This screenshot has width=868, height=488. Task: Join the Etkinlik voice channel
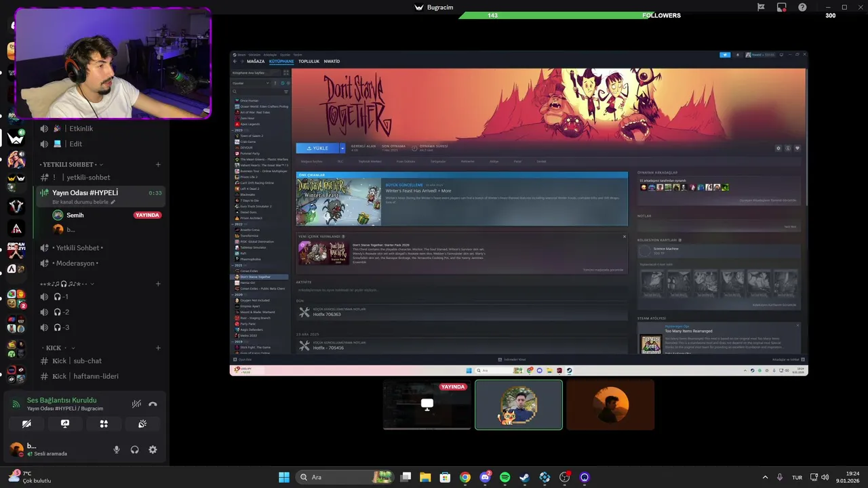pos(100,129)
